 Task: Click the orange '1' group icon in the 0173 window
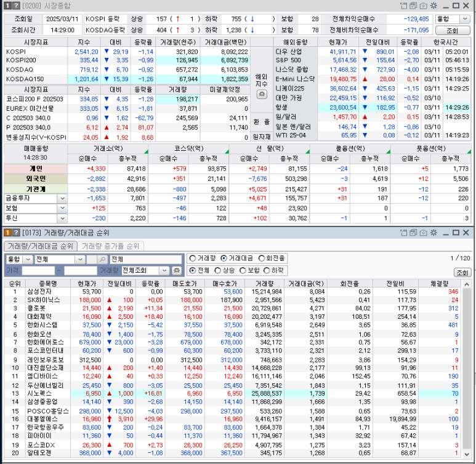click(x=7, y=233)
